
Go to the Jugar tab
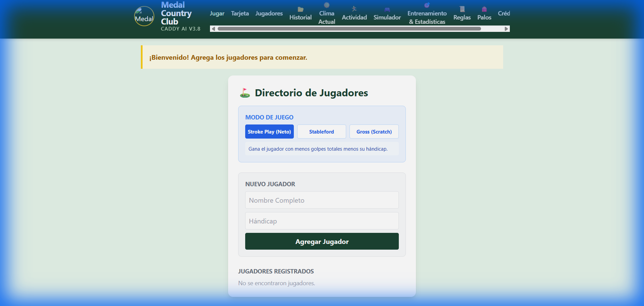click(x=217, y=13)
